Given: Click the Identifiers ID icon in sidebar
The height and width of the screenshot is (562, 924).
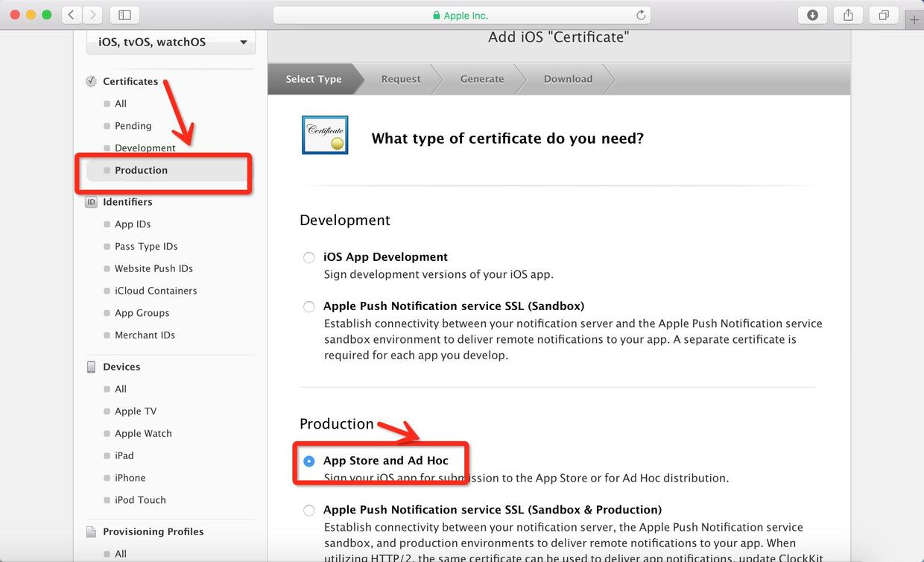Looking at the screenshot, I should pos(90,201).
